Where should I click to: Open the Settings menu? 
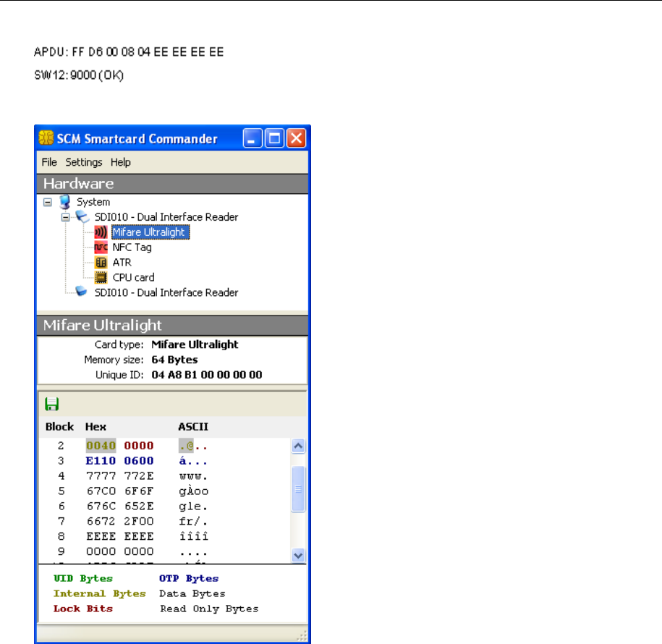pos(84,162)
